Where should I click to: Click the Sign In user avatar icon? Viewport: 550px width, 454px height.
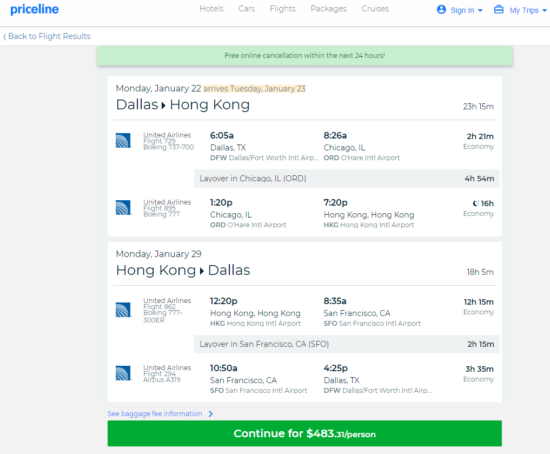point(441,9)
